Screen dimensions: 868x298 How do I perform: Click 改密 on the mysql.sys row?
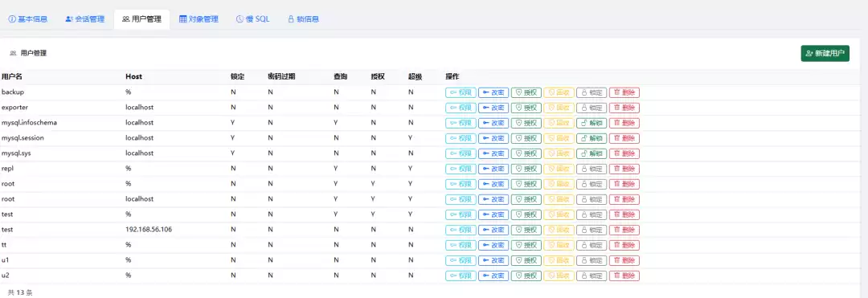(493, 153)
